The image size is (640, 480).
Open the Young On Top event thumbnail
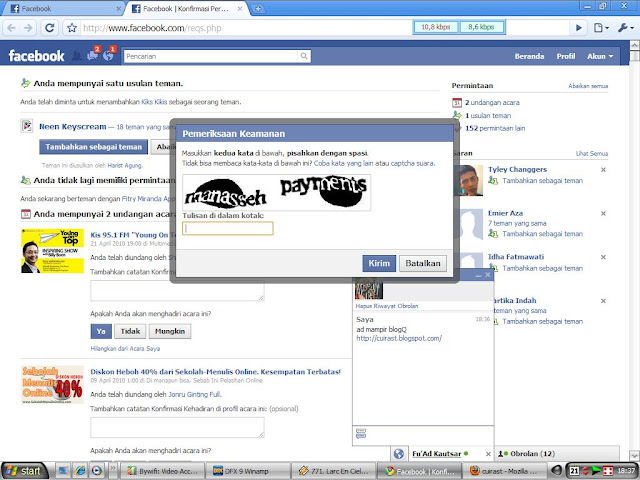52,251
